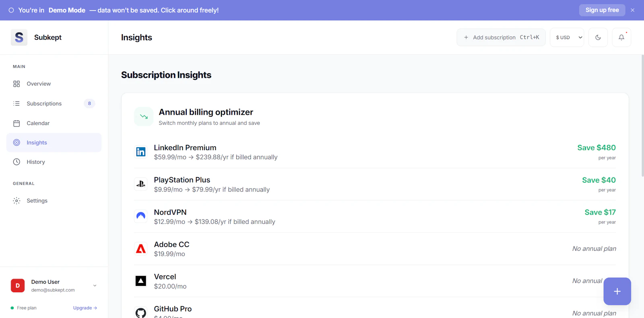Click the Demo User avatar
The height and width of the screenshot is (318, 644).
pyautogui.click(x=18, y=285)
